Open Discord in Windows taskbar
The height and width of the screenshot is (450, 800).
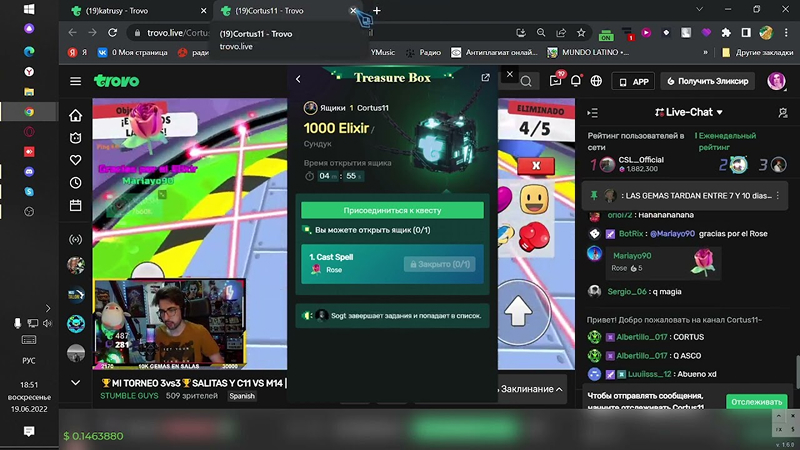(x=29, y=172)
